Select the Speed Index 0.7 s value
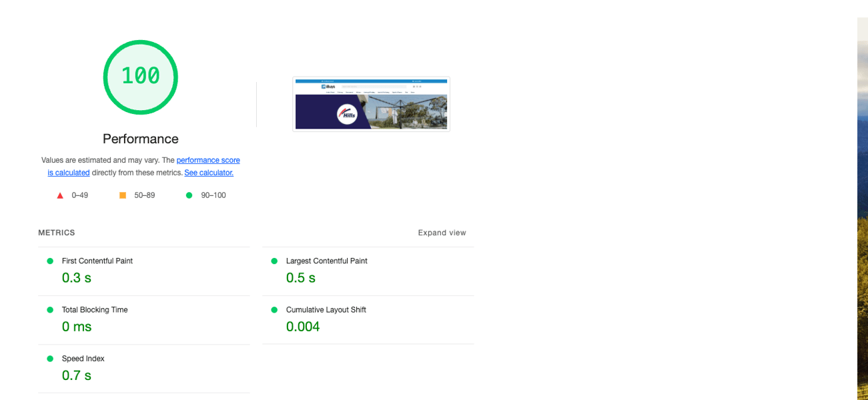The width and height of the screenshot is (868, 400). tap(77, 375)
